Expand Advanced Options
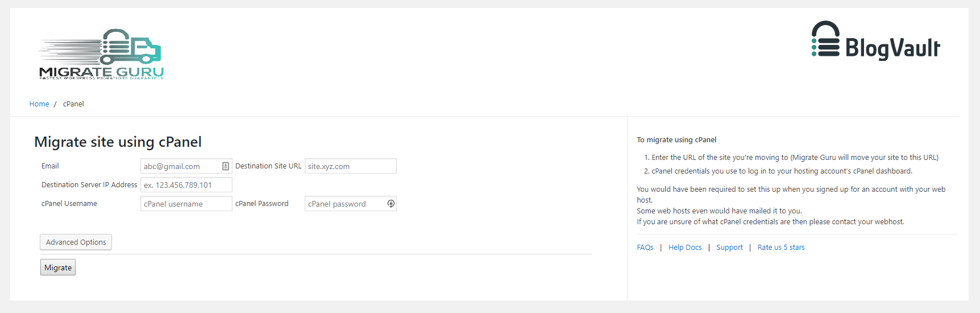This screenshot has width=980, height=313. pyautogui.click(x=76, y=242)
